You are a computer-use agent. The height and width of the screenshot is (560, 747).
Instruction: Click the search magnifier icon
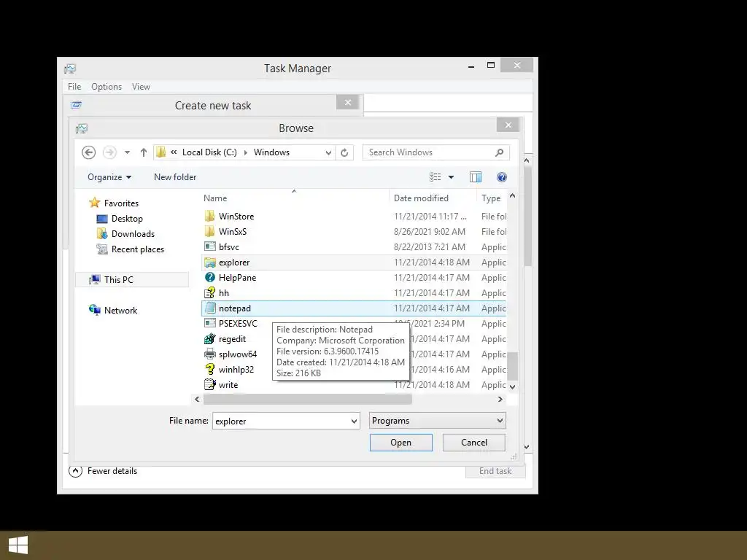point(499,152)
